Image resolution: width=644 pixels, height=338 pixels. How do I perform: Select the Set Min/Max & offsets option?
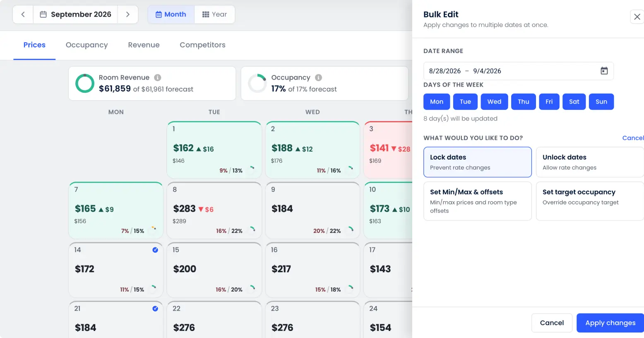(x=478, y=201)
